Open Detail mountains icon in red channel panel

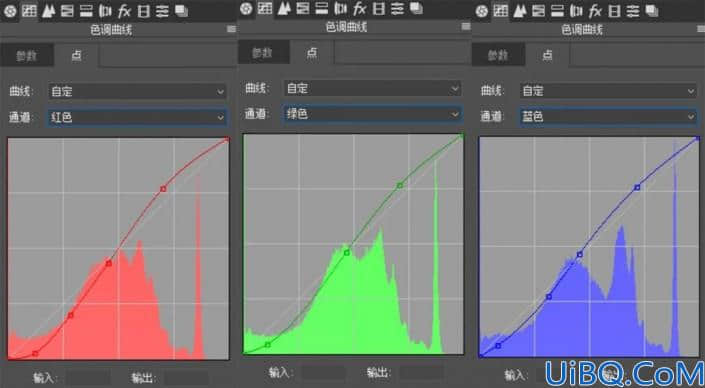point(48,11)
